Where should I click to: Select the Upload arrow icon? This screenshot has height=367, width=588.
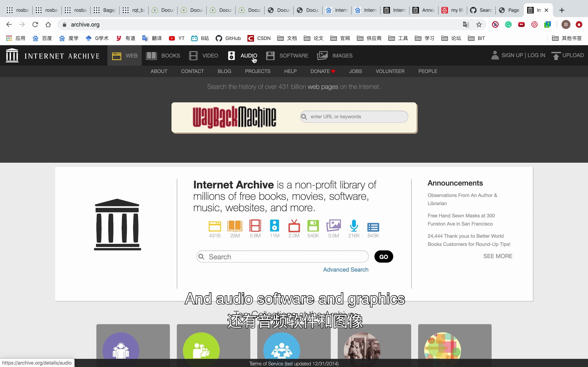(556, 56)
